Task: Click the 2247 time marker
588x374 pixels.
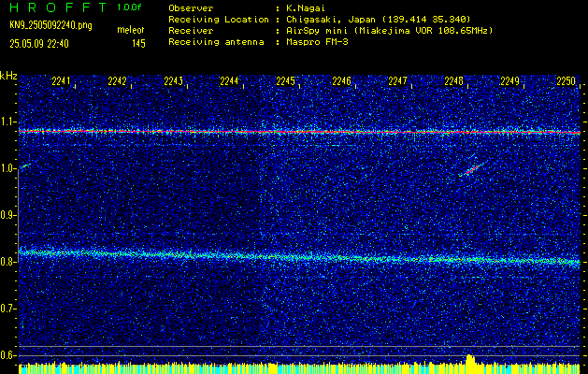Action: tap(397, 81)
